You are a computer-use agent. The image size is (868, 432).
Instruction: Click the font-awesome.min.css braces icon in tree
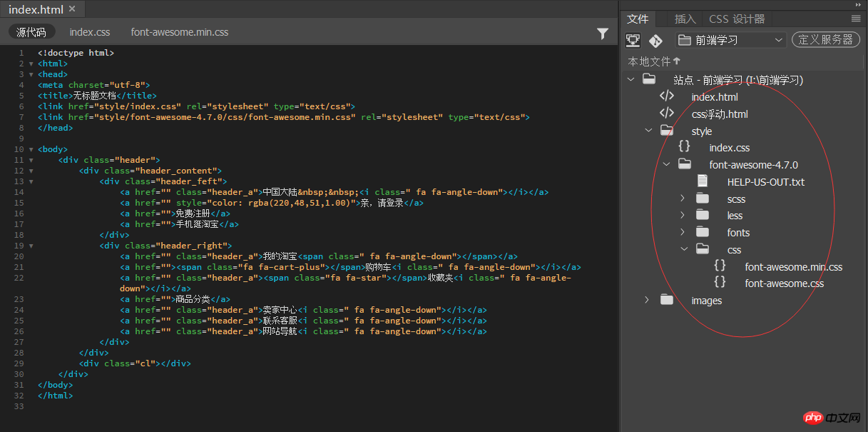(x=720, y=266)
